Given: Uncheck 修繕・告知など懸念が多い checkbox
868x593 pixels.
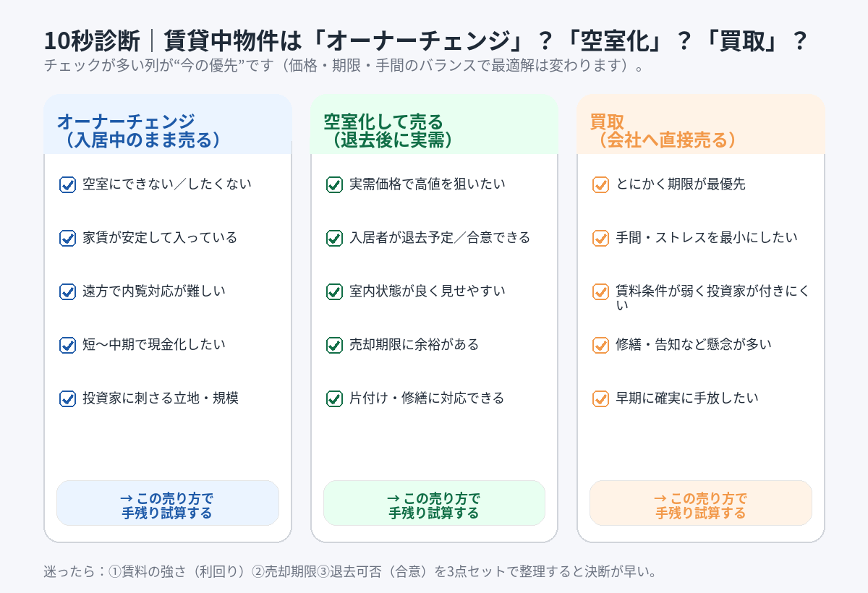Looking at the screenshot, I should point(600,346).
